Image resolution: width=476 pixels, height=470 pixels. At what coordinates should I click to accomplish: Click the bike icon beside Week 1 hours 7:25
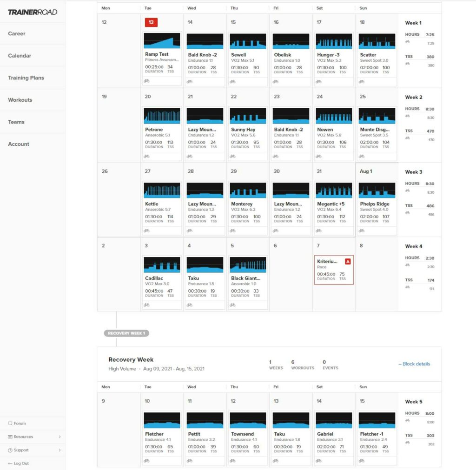pyautogui.click(x=407, y=41)
